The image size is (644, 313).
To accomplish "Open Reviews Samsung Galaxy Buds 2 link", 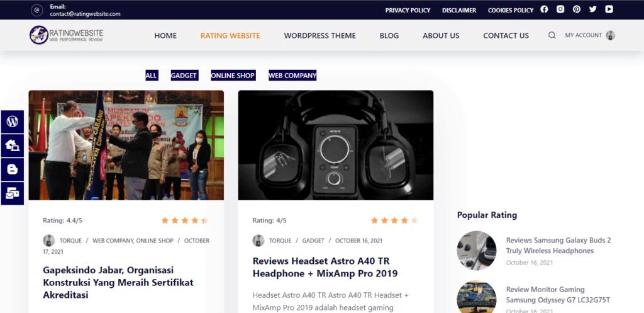I will coord(558,246).
